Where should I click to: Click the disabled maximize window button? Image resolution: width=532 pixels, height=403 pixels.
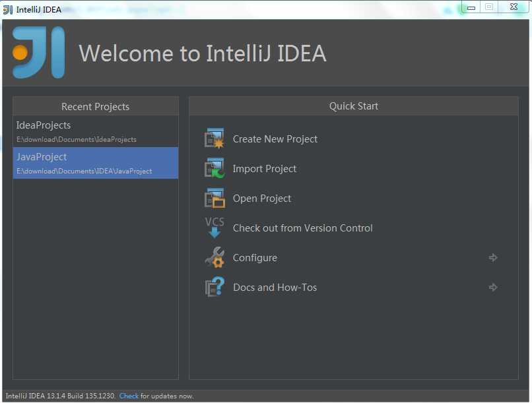click(489, 7)
